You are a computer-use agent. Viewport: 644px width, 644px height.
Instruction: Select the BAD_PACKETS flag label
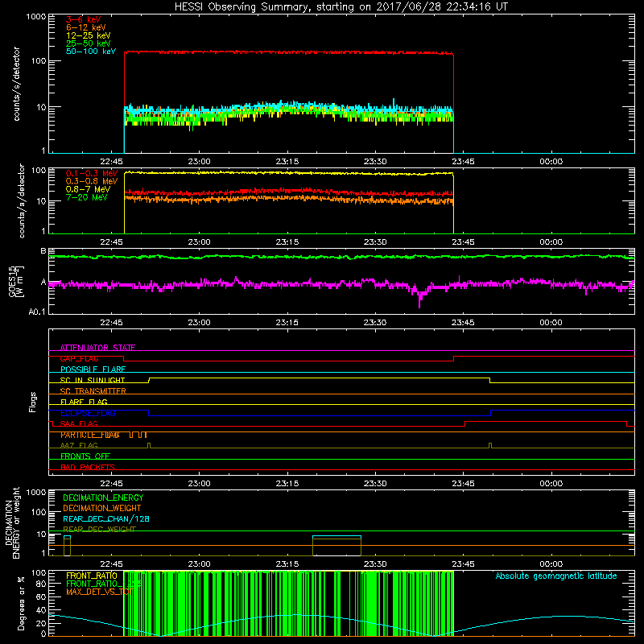[88, 467]
